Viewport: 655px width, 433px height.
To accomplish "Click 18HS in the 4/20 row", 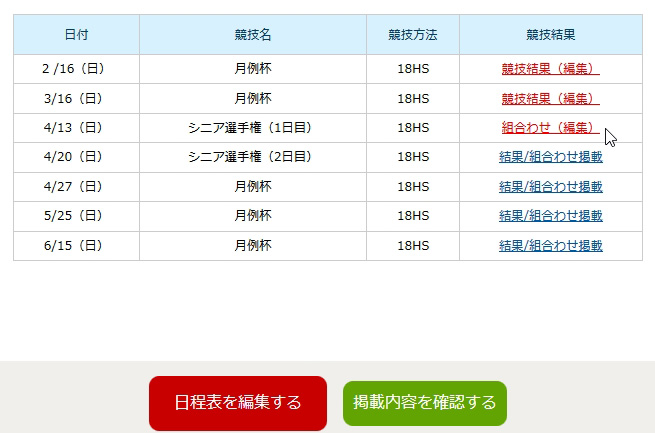I will click(413, 157).
